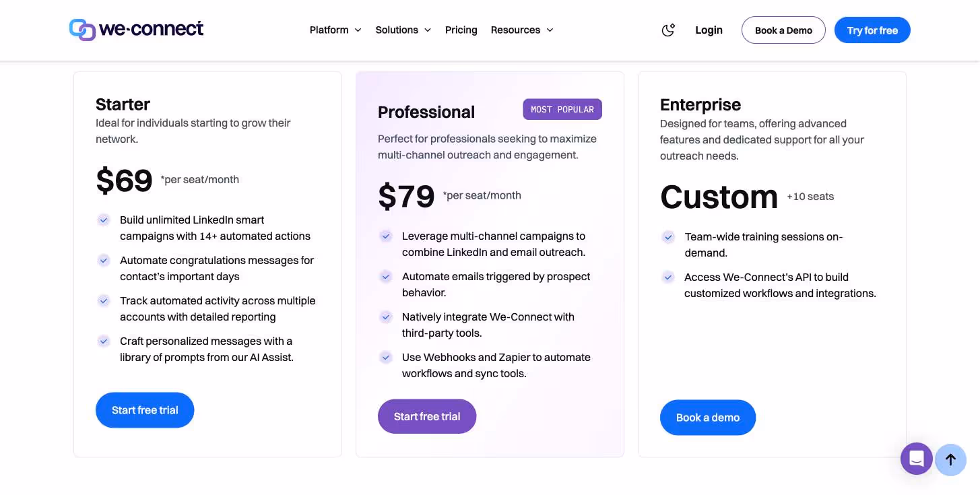Open the chat support widget

click(916, 459)
